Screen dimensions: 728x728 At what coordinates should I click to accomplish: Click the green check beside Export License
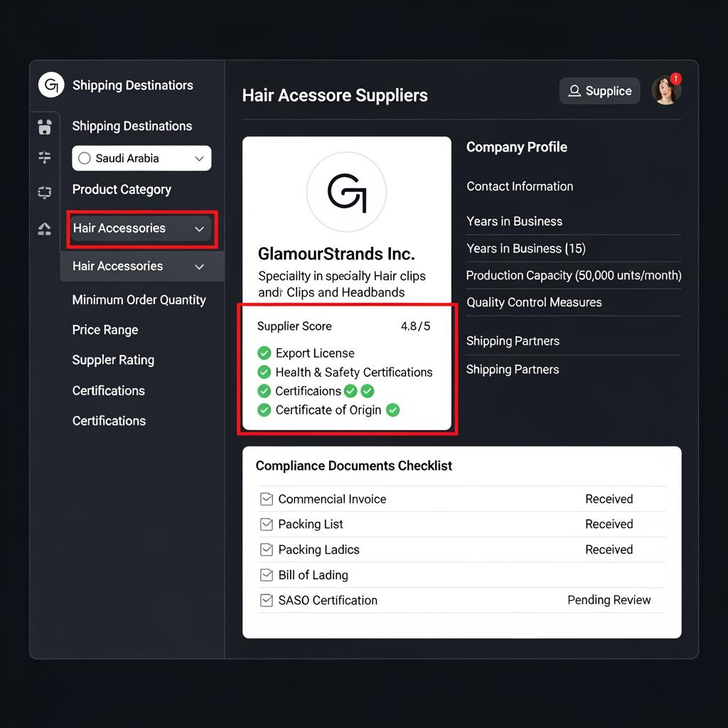264,353
